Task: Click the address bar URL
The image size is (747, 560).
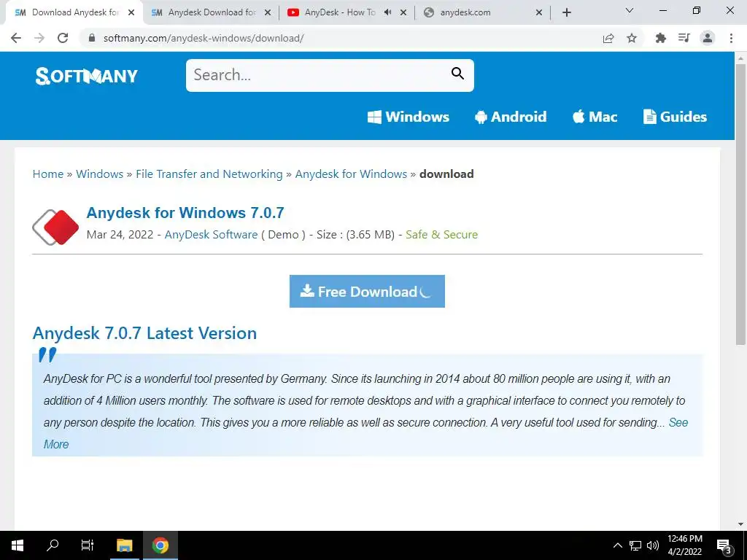Action: click(x=204, y=38)
